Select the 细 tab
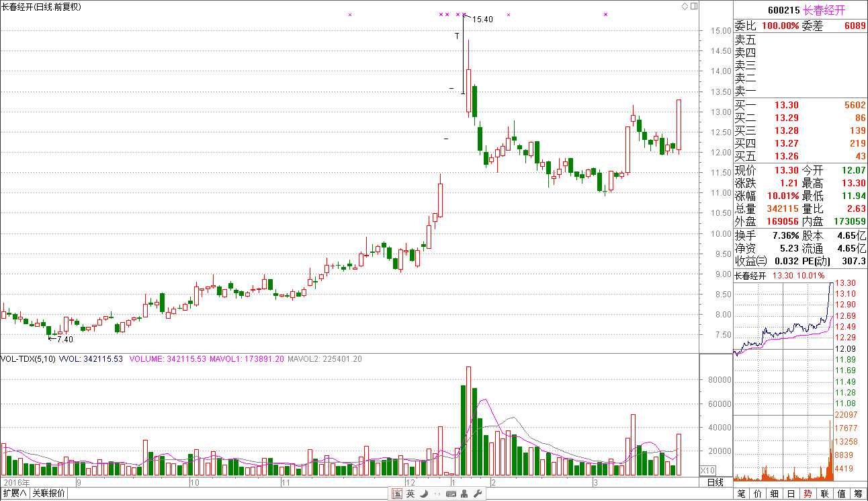Screen dimensions: 868x501 pyautogui.click(x=775, y=494)
